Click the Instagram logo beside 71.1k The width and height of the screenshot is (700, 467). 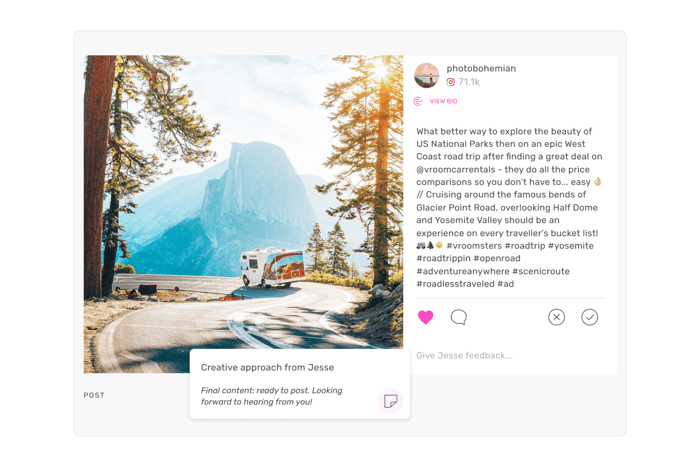(x=451, y=82)
